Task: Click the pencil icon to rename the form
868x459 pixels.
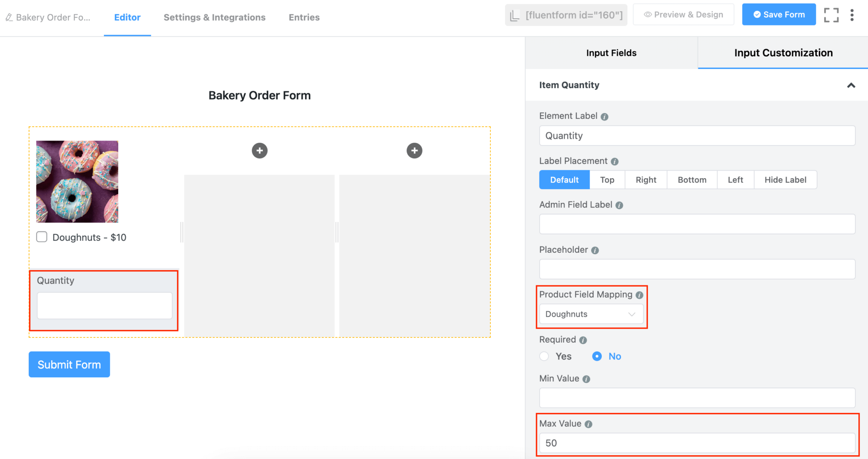Action: (8, 17)
